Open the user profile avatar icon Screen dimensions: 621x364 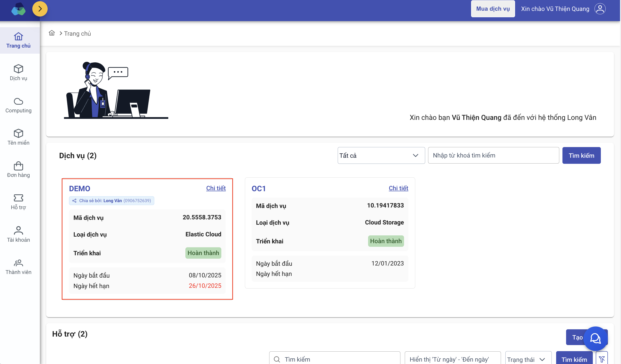click(x=600, y=9)
